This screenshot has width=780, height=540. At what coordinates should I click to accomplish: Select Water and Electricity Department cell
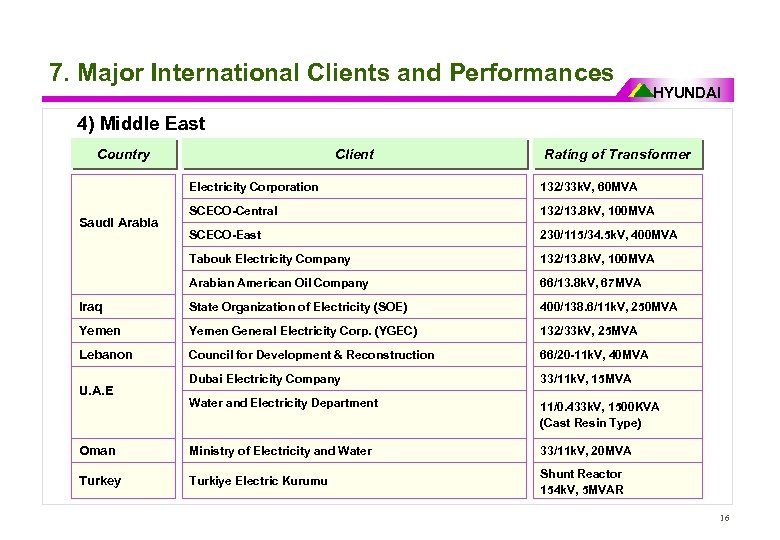click(x=354, y=415)
